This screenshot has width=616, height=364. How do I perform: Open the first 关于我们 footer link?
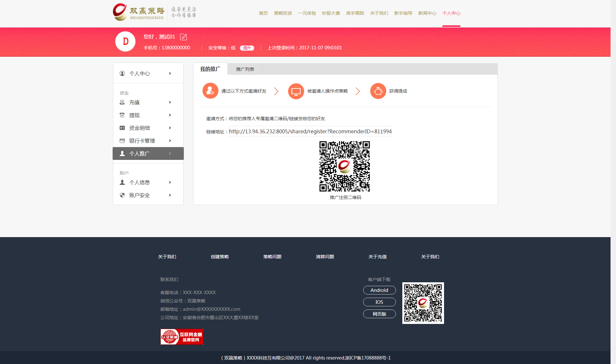click(x=167, y=257)
